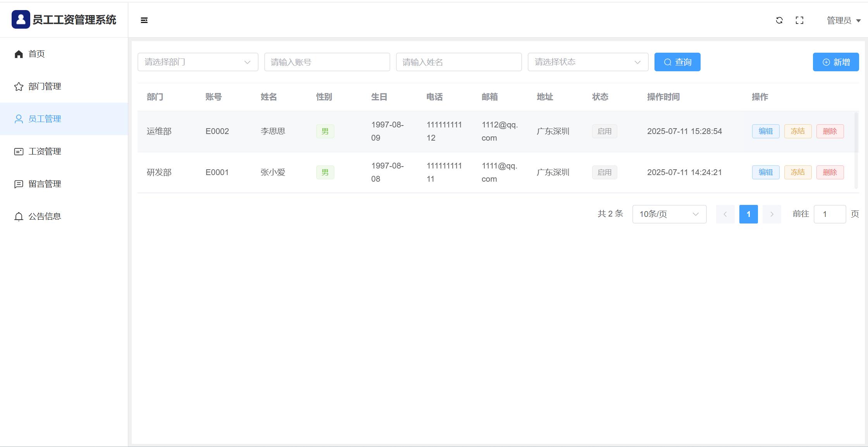
Task: Go to 留言管理 menu item
Action: pos(45,184)
